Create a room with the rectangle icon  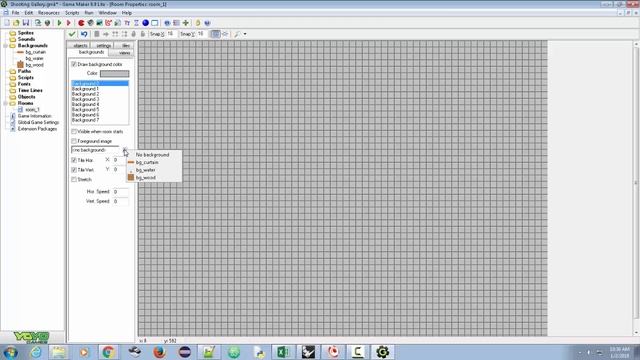[155, 23]
